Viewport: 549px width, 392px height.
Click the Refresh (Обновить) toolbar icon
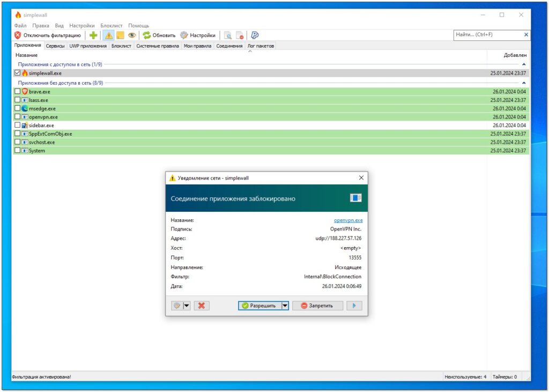click(145, 35)
